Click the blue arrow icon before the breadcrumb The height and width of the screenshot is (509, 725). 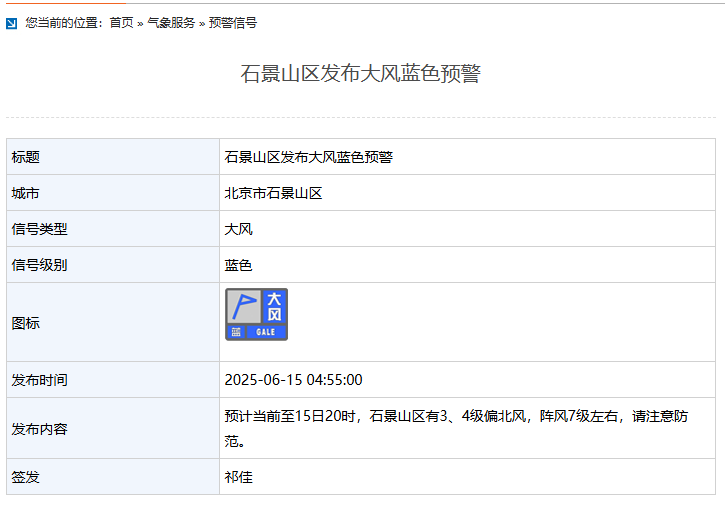(x=12, y=23)
